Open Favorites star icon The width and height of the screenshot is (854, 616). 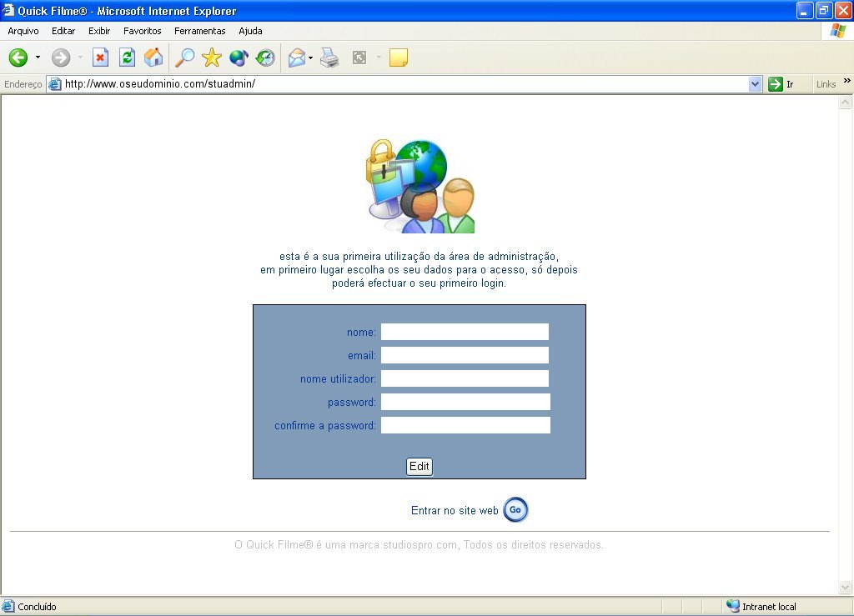212,58
